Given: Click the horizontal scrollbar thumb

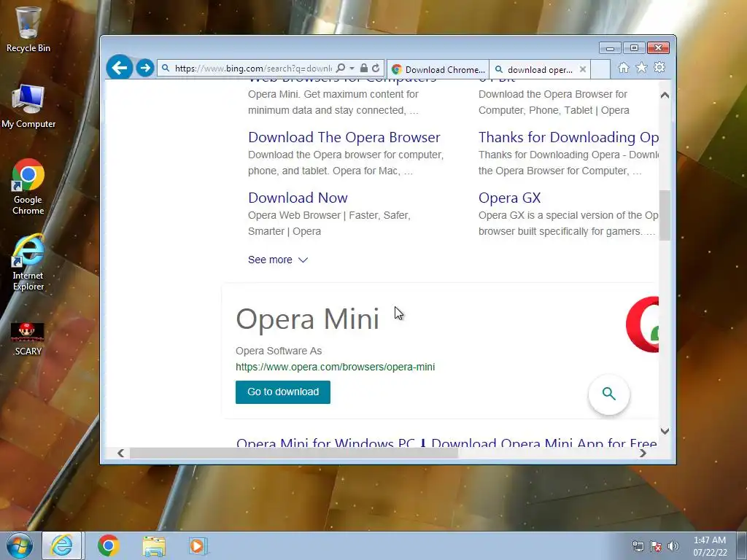Looking at the screenshot, I should point(294,453).
